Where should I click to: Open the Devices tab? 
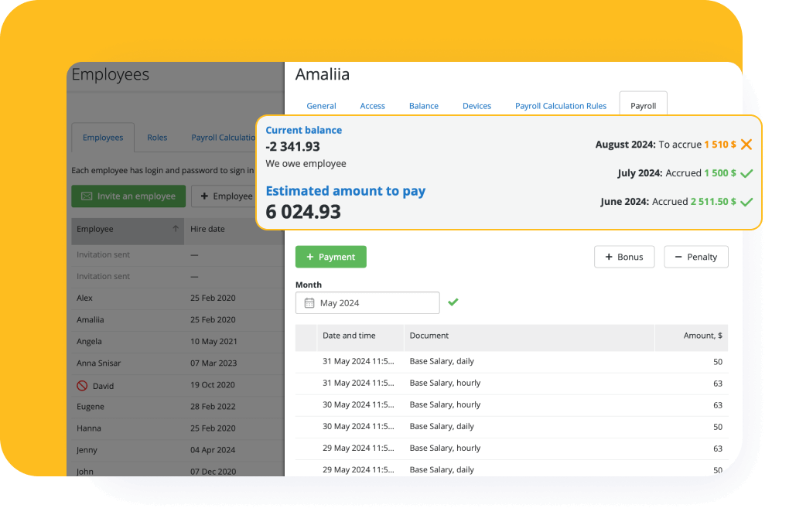tap(476, 106)
